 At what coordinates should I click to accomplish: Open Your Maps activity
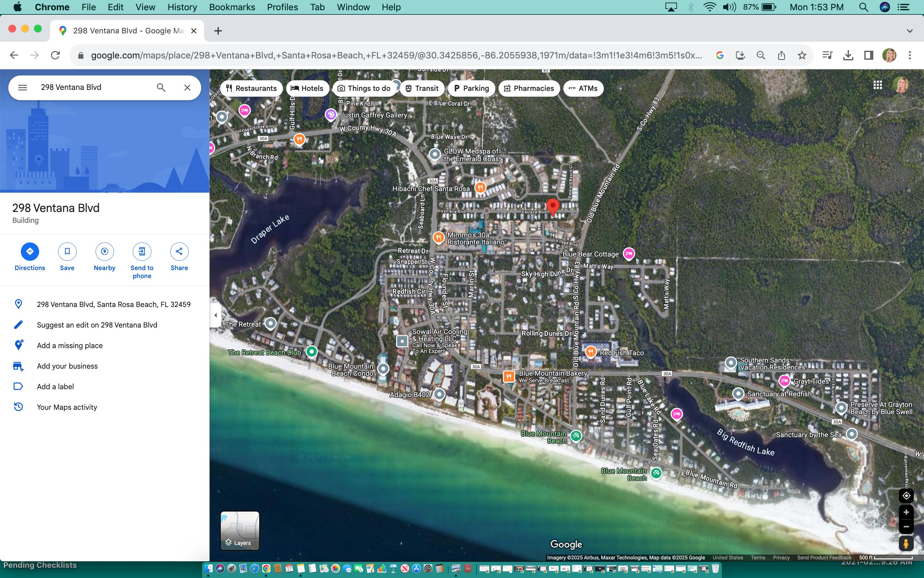pos(105,407)
